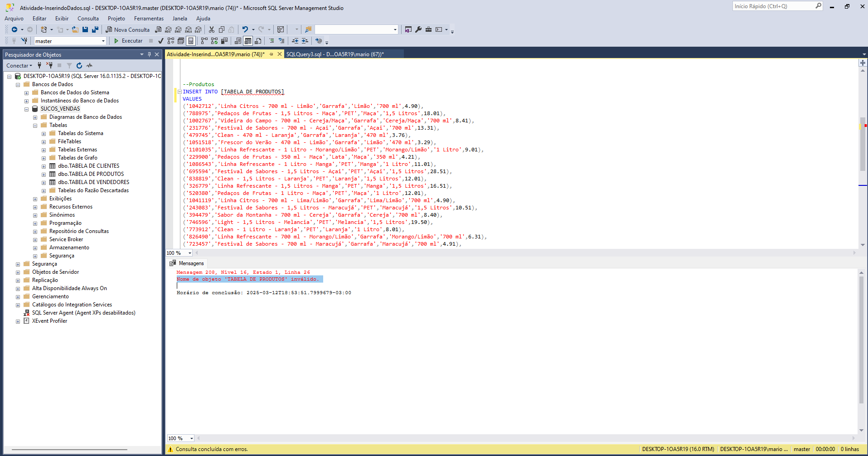868x456 pixels.
Task: Toggle Results to Grid mode
Action: 248,41
